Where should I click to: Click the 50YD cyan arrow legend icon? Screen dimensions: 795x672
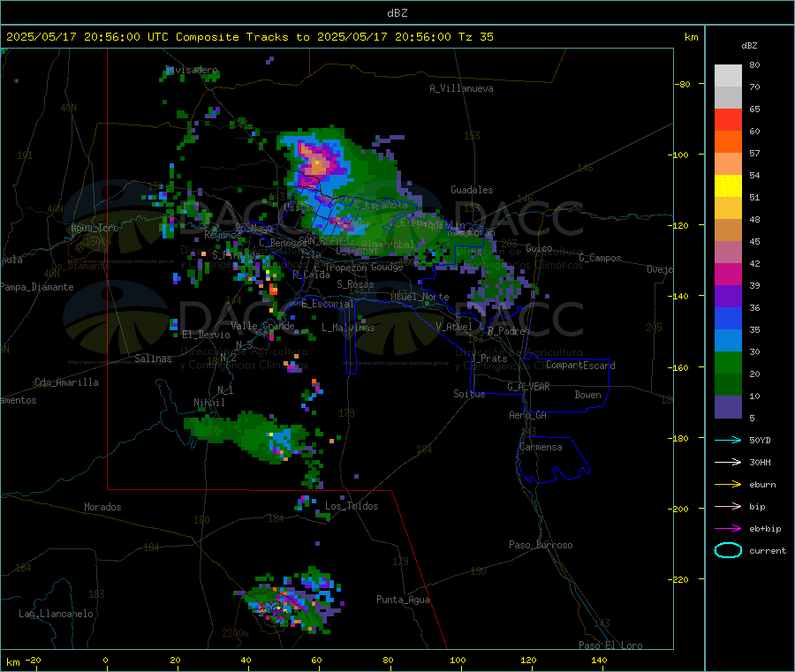[x=728, y=440]
